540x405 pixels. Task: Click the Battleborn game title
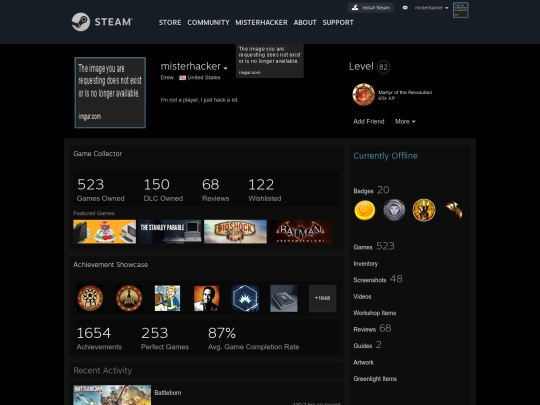click(168, 393)
